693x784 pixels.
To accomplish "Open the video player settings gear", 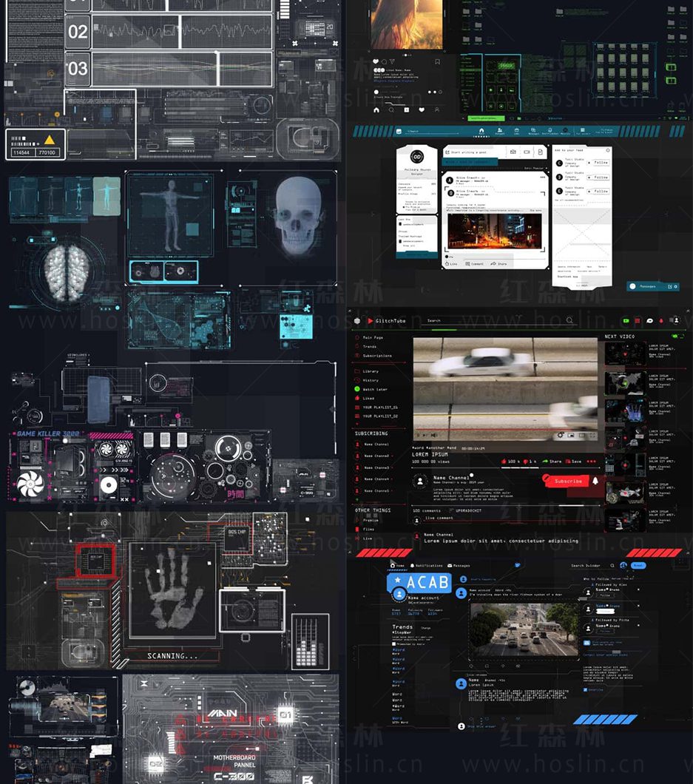I will tap(561, 435).
